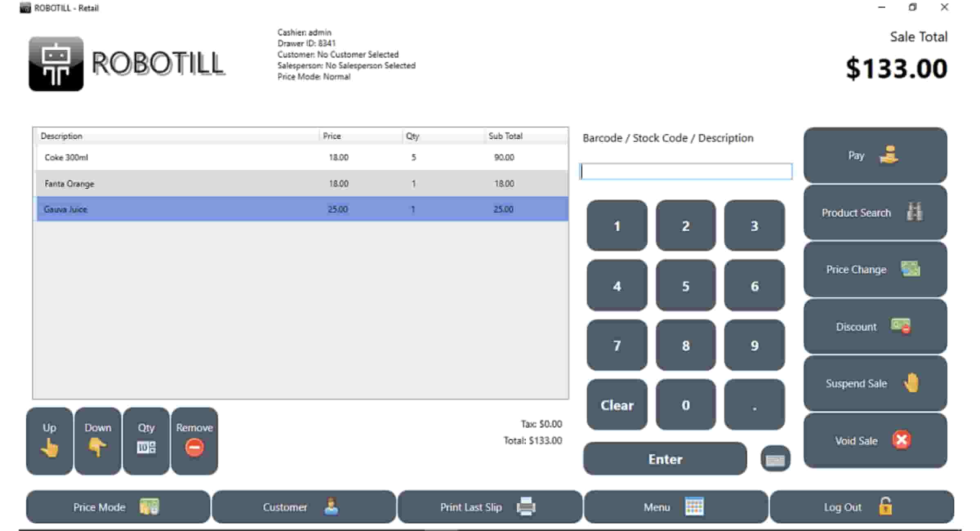Click the Price Mode icon

(x=149, y=507)
